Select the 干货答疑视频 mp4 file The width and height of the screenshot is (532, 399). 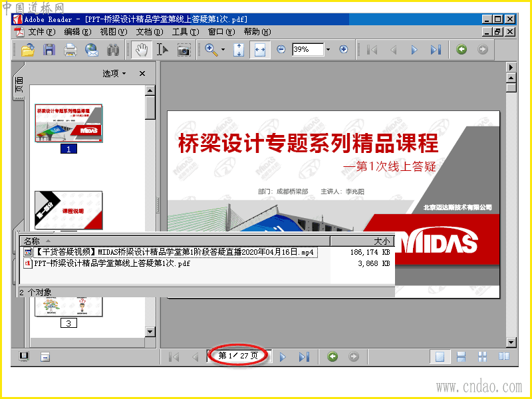click(x=175, y=252)
